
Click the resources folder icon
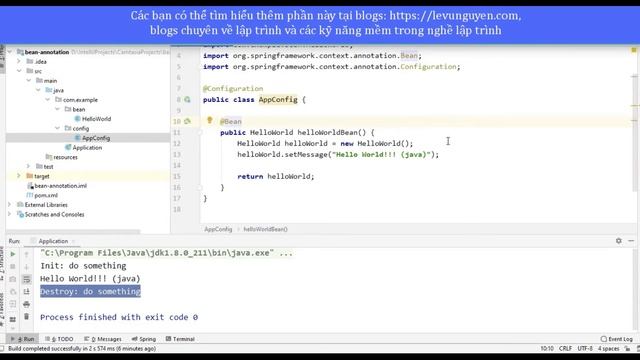pyautogui.click(x=49, y=157)
